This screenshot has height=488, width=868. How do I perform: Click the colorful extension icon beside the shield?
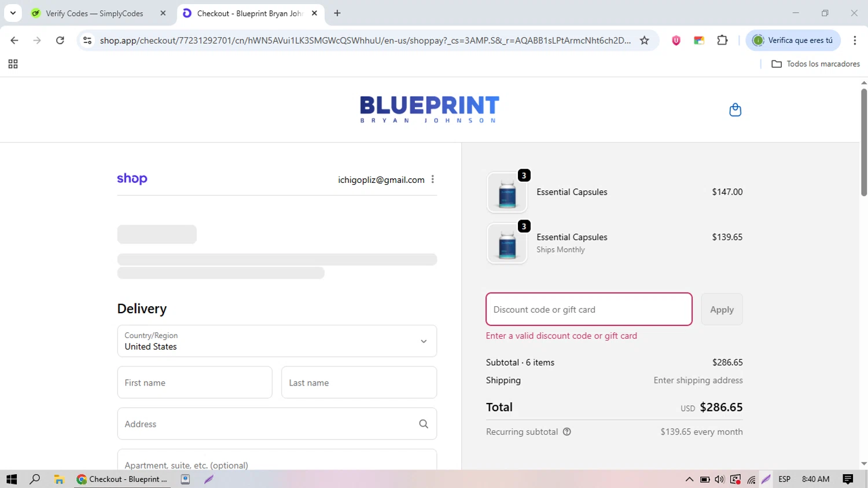[x=699, y=41]
